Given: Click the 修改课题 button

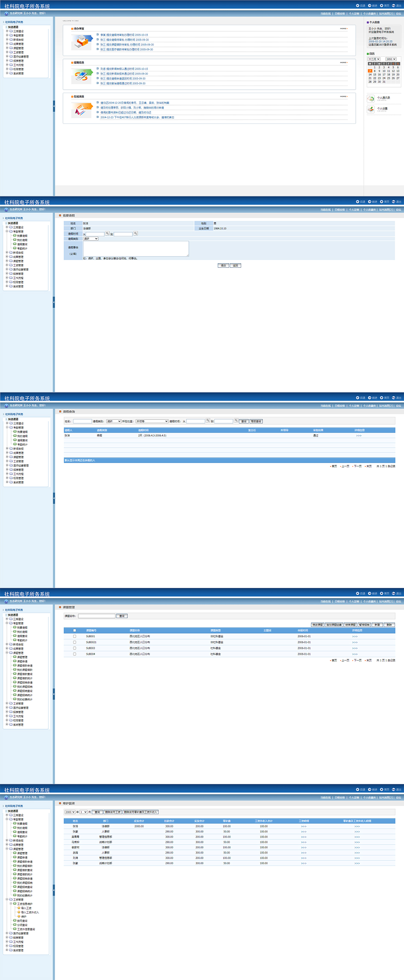Looking at the screenshot, I should click(x=318, y=625).
